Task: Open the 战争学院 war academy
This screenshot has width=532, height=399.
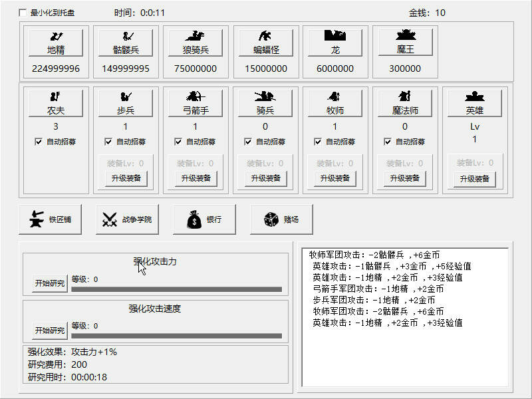Action: pos(126,220)
